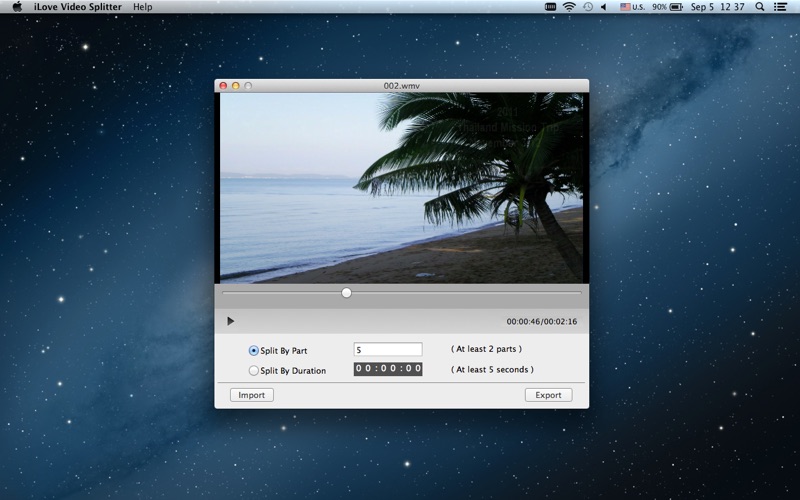This screenshot has width=800, height=500.
Task: Click the battery status icon
Action: tap(676, 7)
